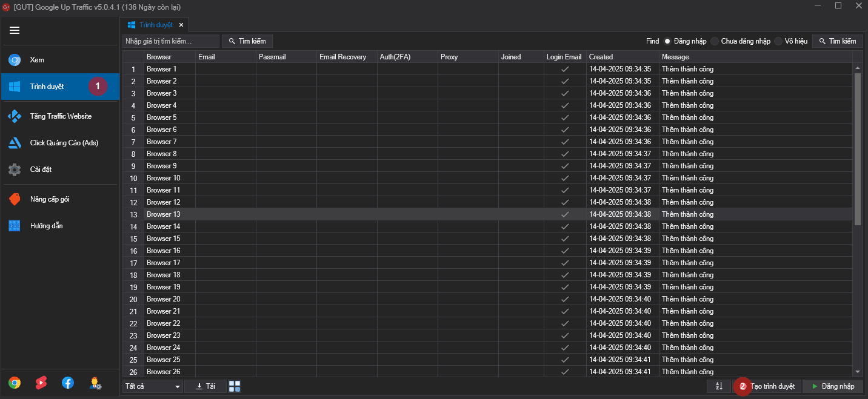Select the row named Browser 3
The height and width of the screenshot is (399, 868).
tap(488, 93)
